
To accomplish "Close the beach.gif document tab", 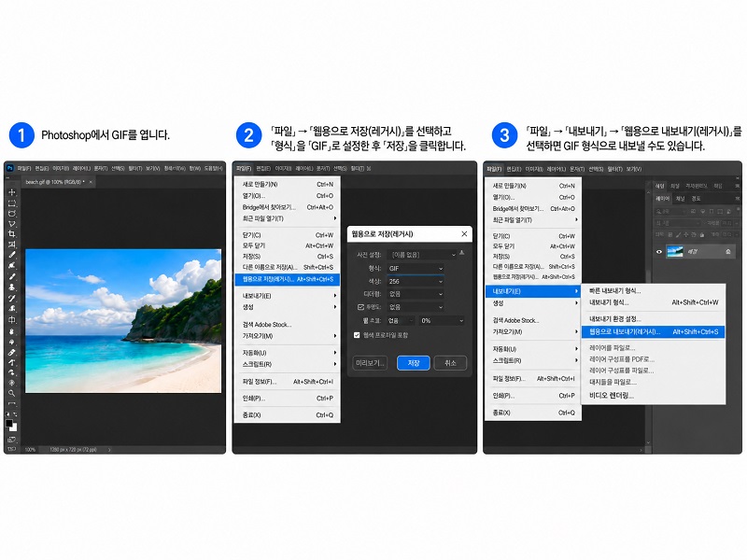I will 91,182.
